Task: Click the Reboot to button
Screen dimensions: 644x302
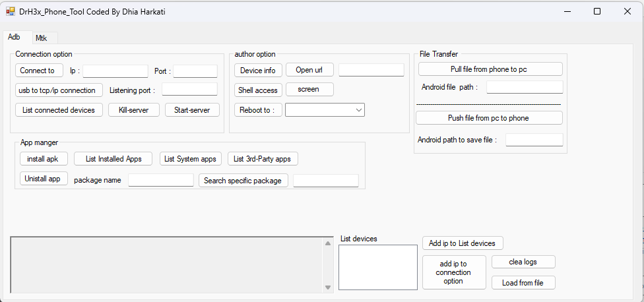Action: (x=259, y=110)
